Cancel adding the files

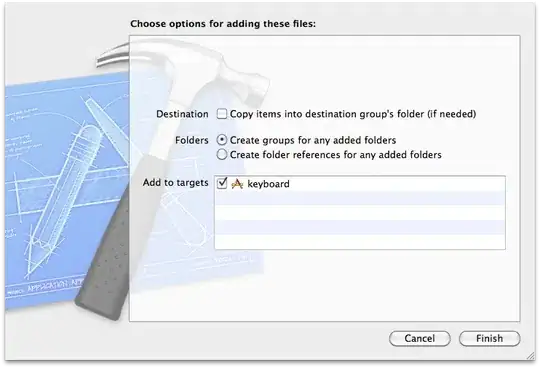click(419, 338)
